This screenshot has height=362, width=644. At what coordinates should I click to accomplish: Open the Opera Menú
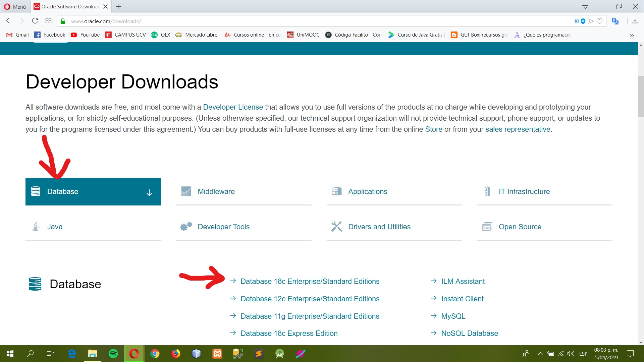click(x=14, y=6)
